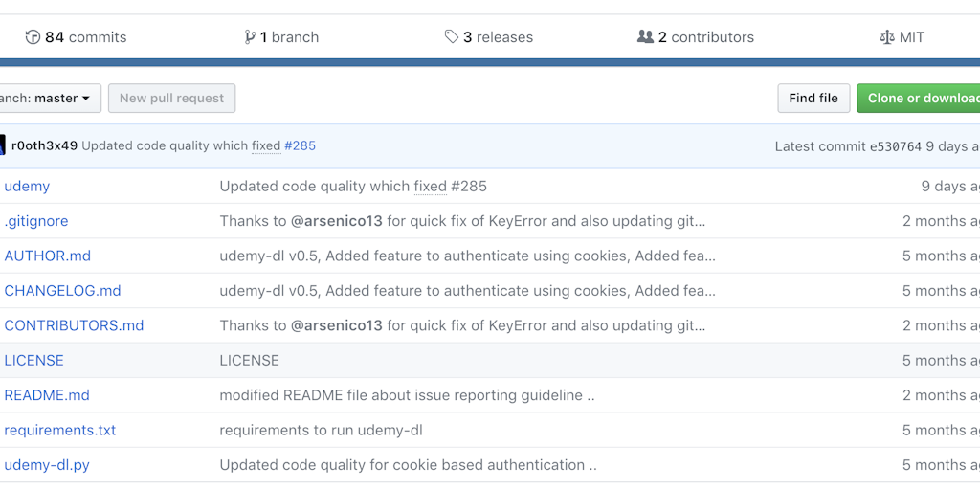Click the New pull request button
Viewport: 980px width, 490px height.
[172, 99]
